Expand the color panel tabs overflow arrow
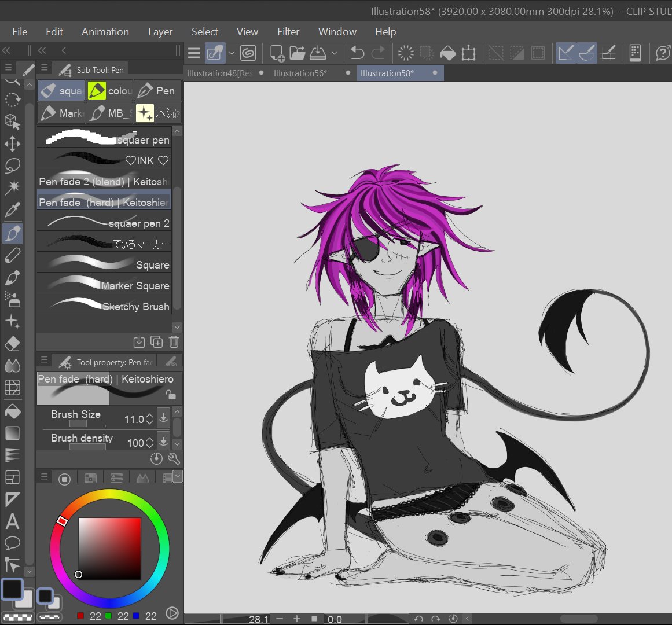The height and width of the screenshot is (625, 672). tap(178, 476)
